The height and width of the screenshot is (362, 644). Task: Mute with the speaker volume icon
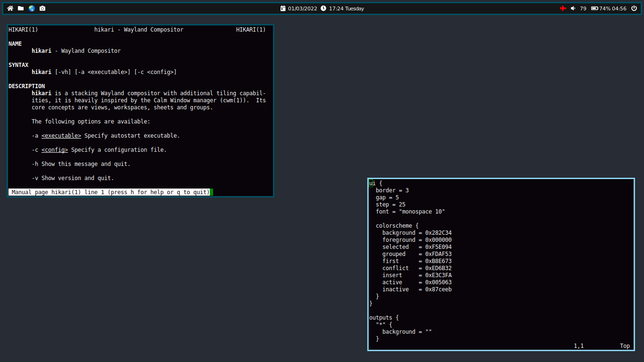(x=573, y=8)
